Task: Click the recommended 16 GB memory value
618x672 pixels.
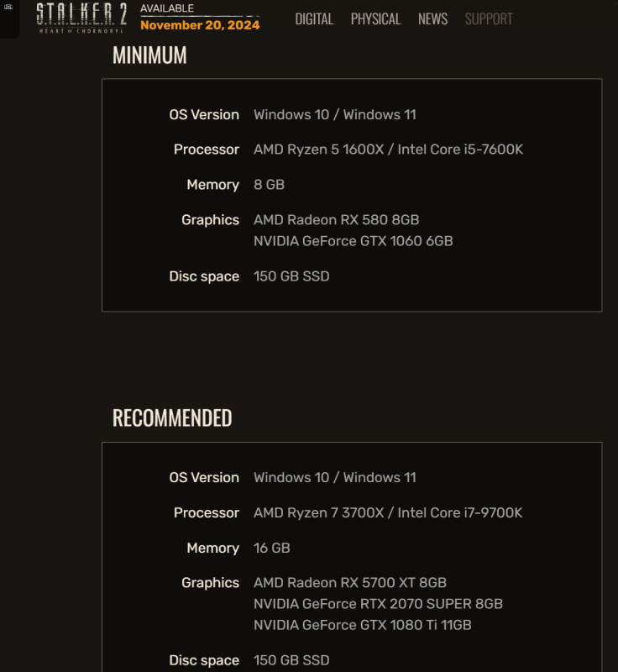Action: click(272, 549)
